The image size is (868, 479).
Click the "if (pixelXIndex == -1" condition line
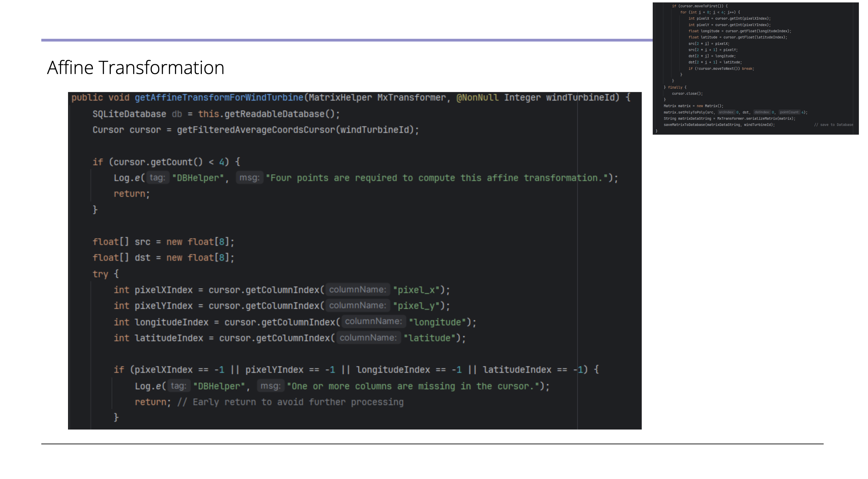(x=356, y=370)
